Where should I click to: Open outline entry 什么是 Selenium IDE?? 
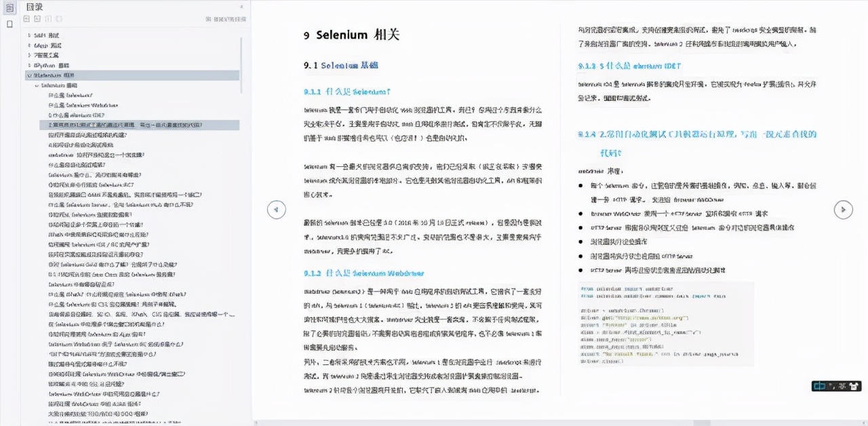tap(75, 115)
